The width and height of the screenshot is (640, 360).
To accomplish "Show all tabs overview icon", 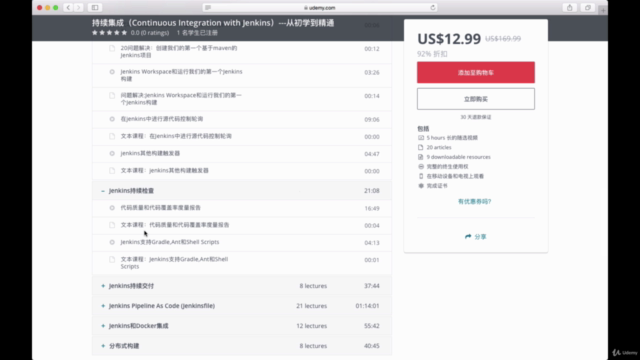I will pos(588,7).
